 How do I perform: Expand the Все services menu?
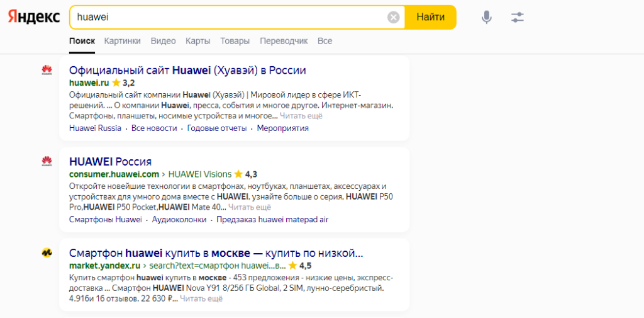coord(325,41)
